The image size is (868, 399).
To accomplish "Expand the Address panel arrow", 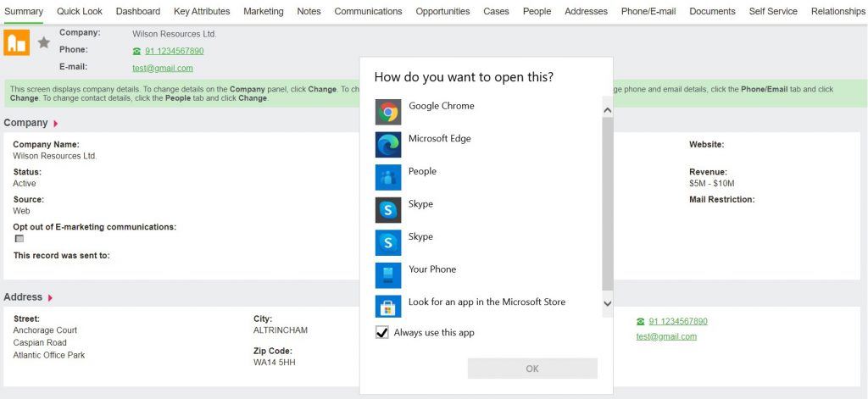I will pyautogui.click(x=50, y=297).
